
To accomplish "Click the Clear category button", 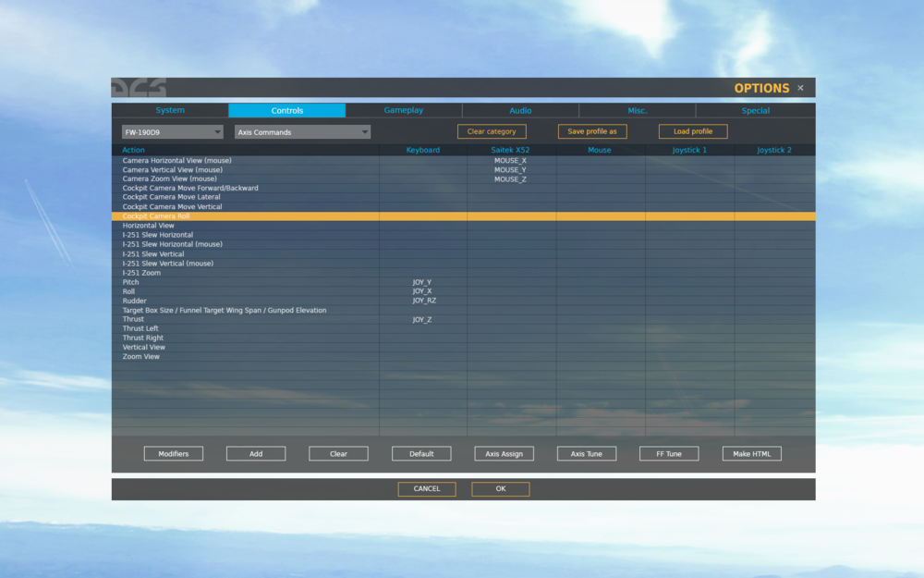I will point(492,131).
